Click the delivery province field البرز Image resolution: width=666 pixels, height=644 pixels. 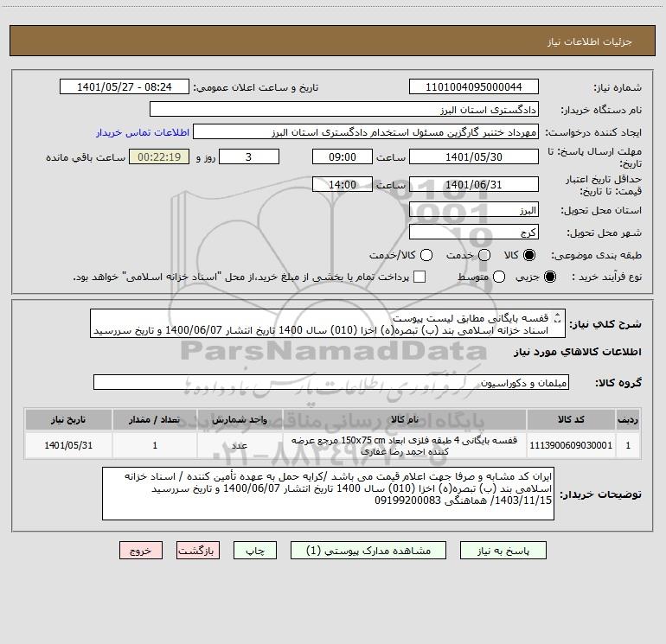(474, 210)
